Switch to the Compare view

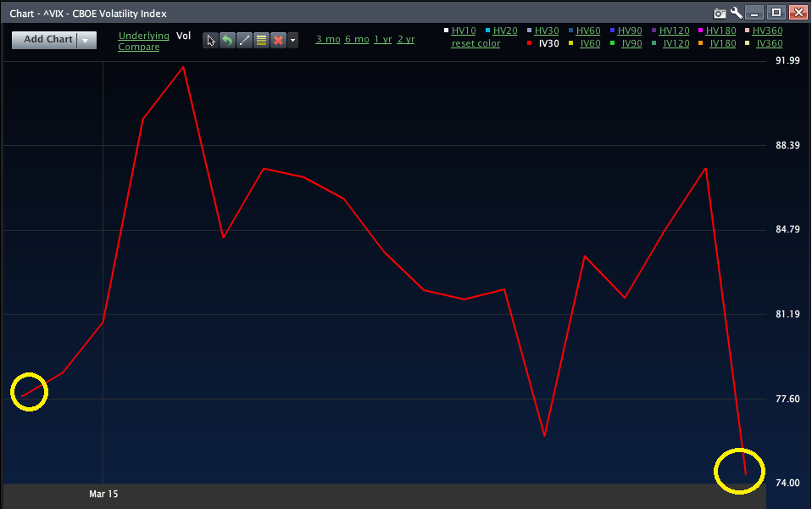pyautogui.click(x=138, y=47)
